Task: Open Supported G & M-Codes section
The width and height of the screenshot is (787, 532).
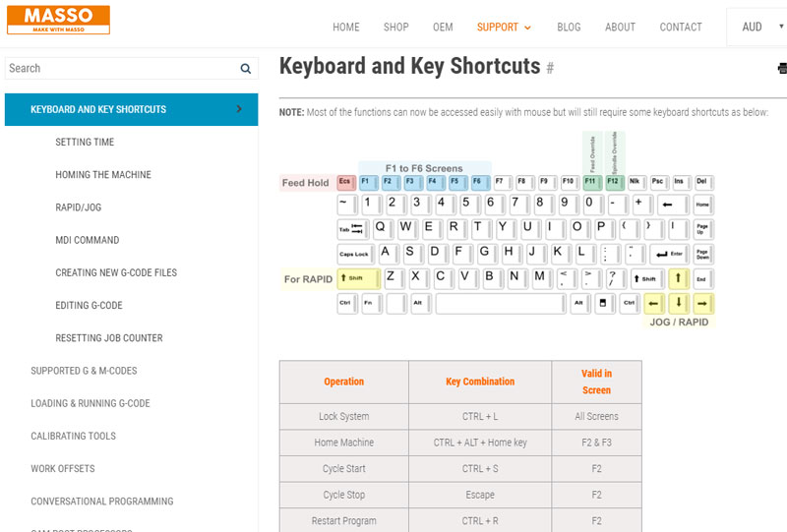Action: [x=84, y=371]
